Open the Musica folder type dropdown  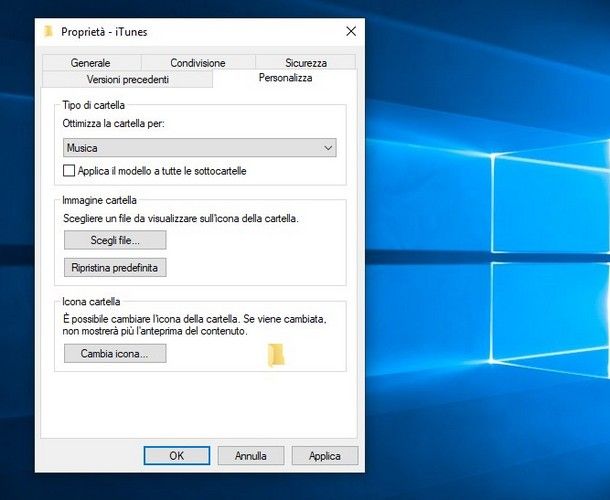(x=200, y=148)
